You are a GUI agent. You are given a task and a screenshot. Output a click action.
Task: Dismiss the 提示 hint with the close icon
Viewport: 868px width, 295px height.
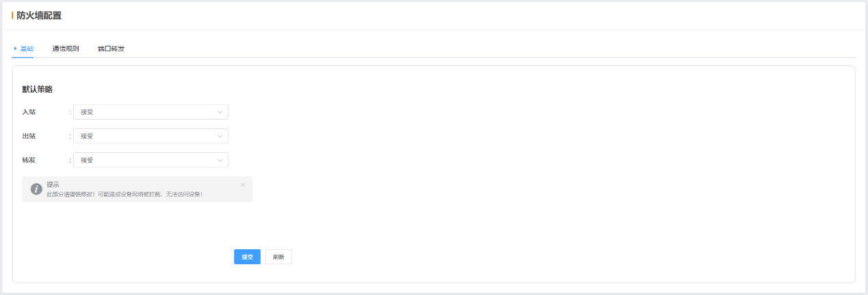click(243, 184)
